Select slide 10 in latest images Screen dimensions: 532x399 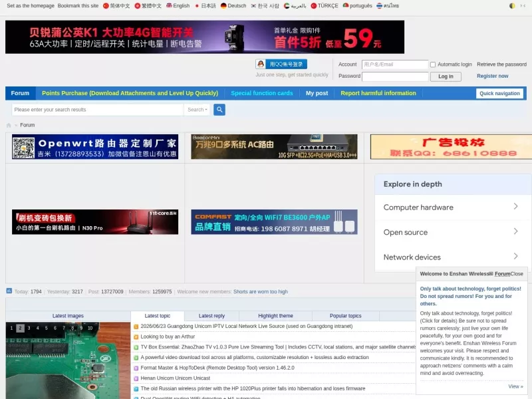tap(90, 328)
